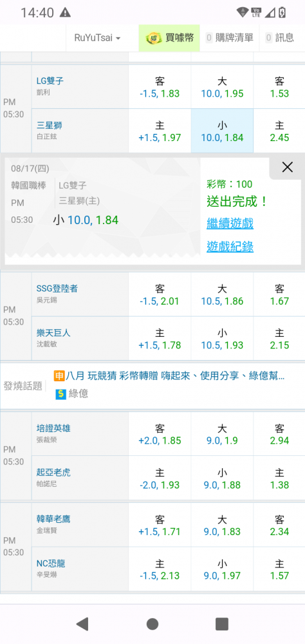
Task: Select SSG登陸者 客 -1.5, 2.01 handicap
Action: coord(160,294)
